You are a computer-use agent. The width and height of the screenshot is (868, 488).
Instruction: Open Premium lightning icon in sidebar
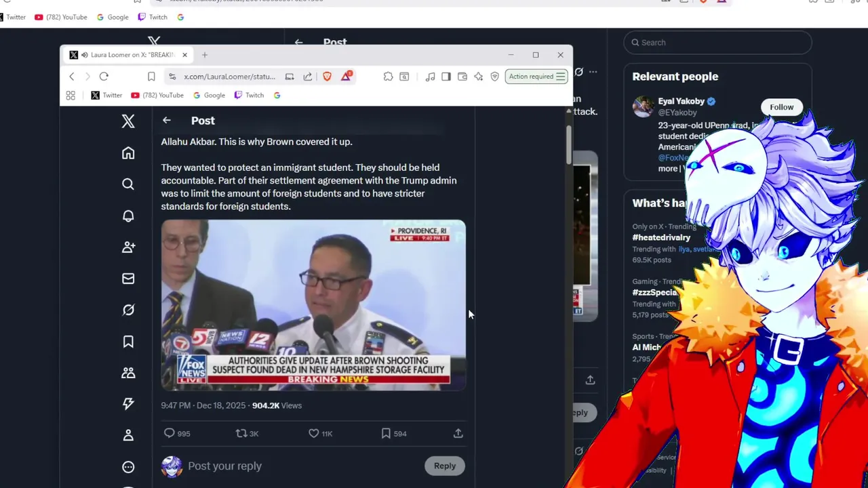[128, 404]
